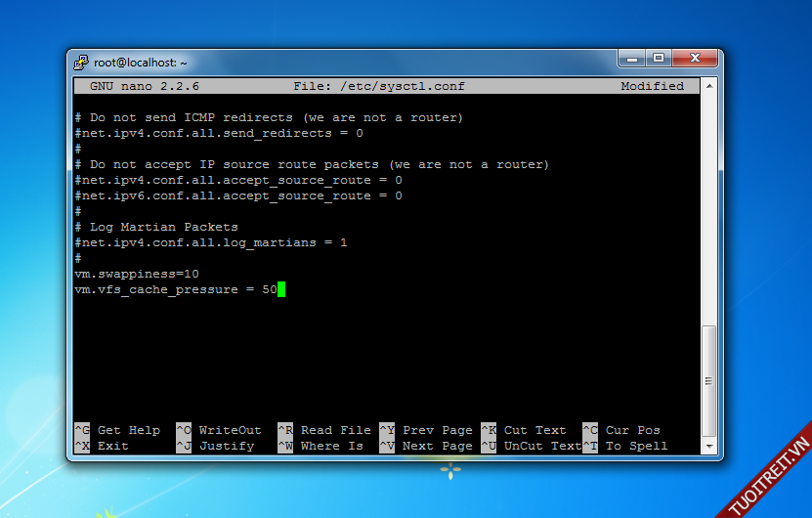Close the root@localhost terminal window
Screen dimensions: 812x518
pyautogui.click(x=692, y=59)
